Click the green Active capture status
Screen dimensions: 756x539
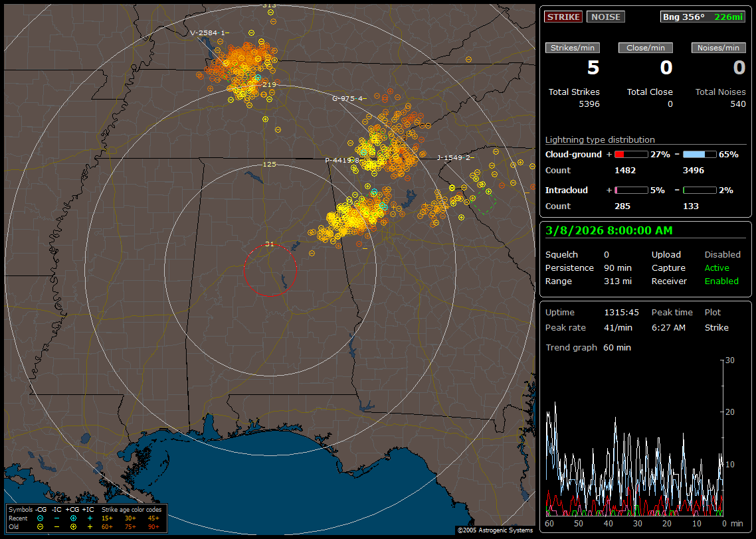click(717, 268)
